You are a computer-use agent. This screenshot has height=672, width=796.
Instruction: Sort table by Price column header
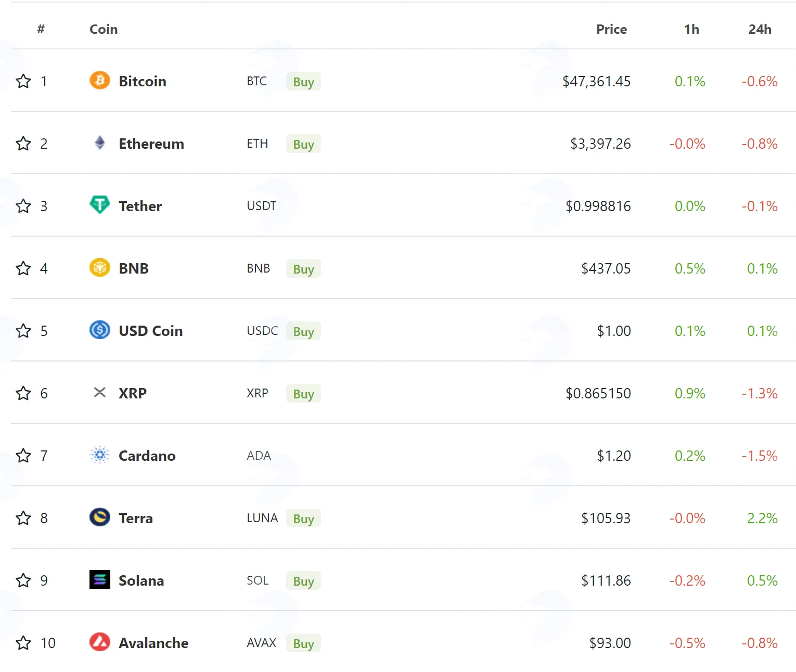click(611, 29)
